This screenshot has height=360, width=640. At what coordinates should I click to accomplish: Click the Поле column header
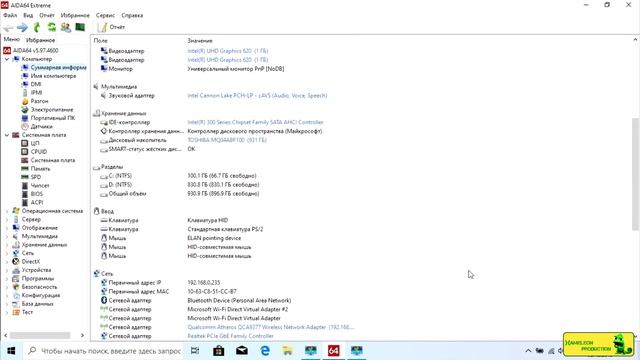click(x=100, y=40)
